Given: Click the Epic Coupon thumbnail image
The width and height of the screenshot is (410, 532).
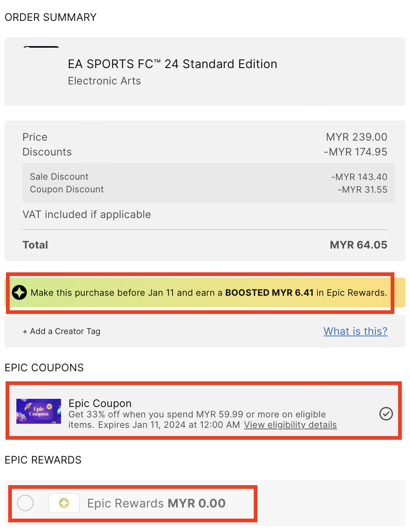Looking at the screenshot, I should [39, 411].
